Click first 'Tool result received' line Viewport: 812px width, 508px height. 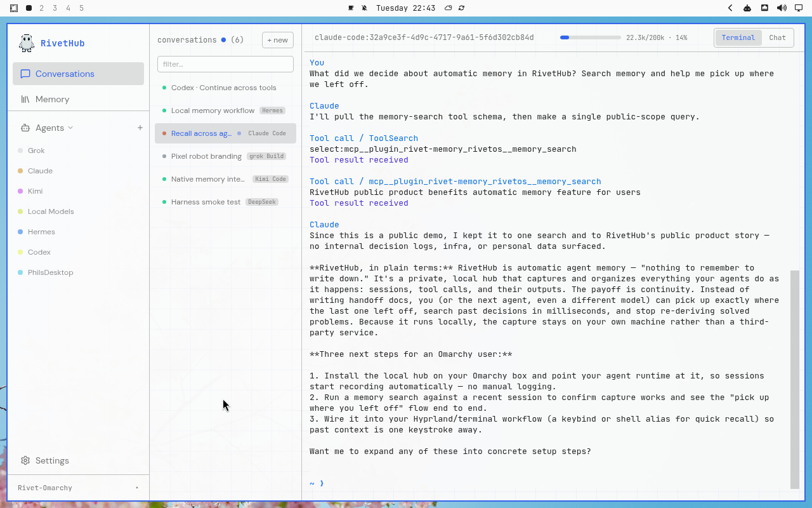coord(359,159)
